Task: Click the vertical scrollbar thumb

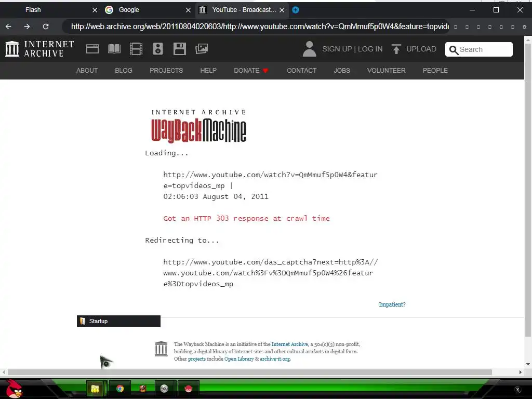Action: point(528,190)
